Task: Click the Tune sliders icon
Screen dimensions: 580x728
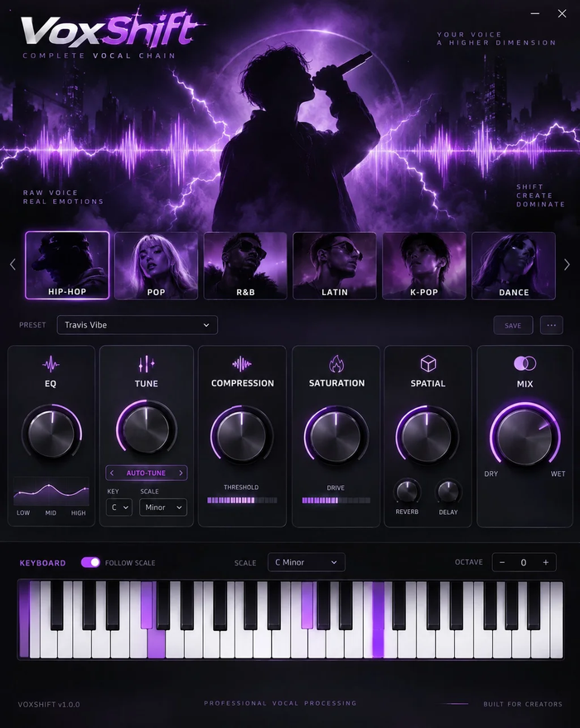Action: [146, 364]
